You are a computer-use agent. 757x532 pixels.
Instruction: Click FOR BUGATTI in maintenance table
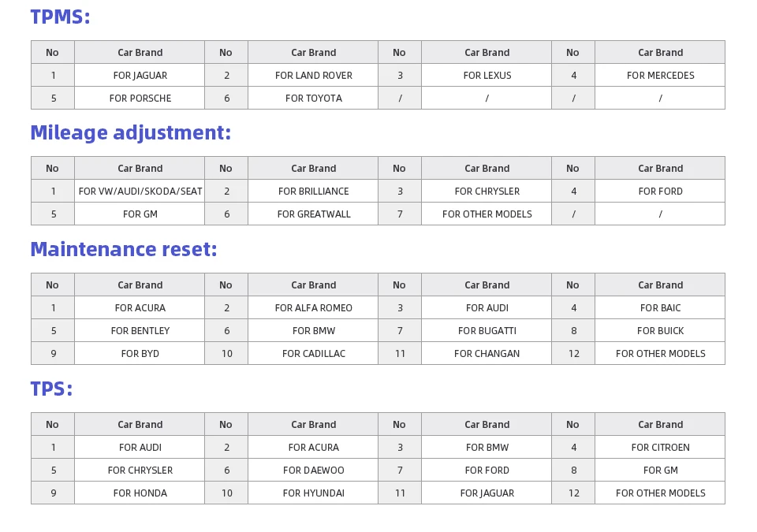coord(487,331)
